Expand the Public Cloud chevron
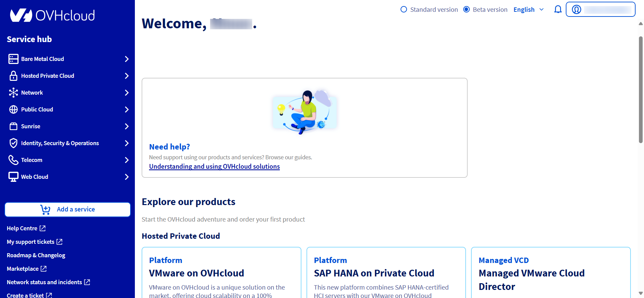644x298 pixels. [x=127, y=109]
